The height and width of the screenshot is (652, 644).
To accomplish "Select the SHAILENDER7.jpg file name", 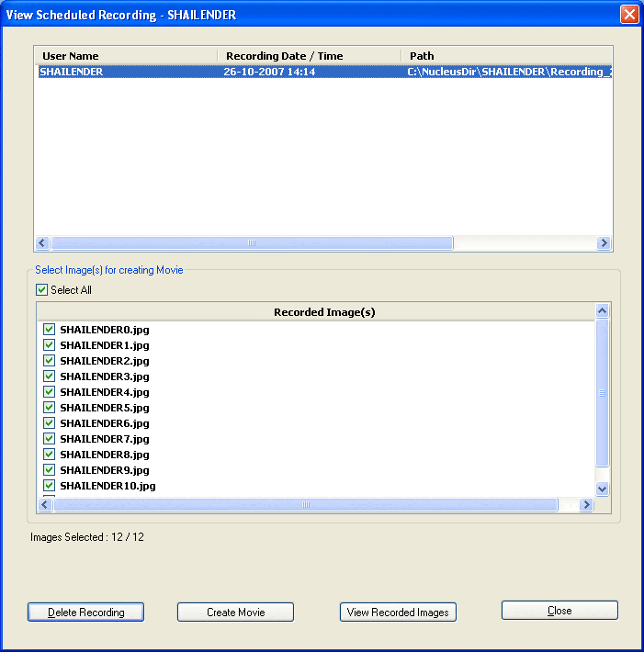I will [105, 439].
